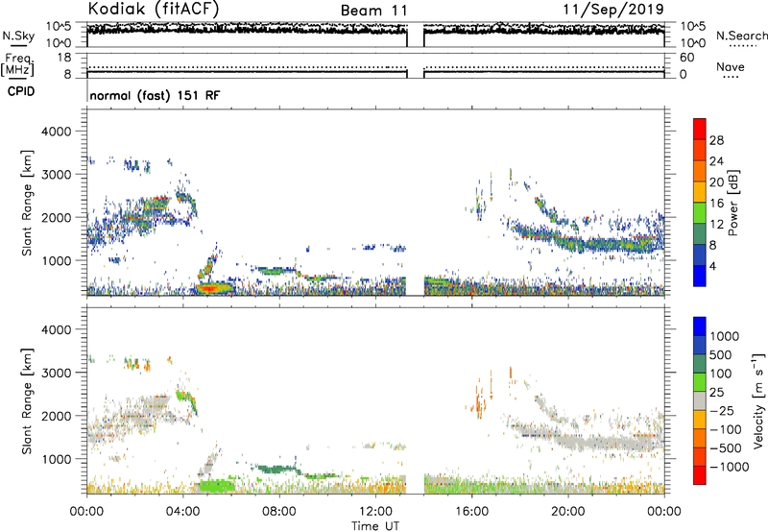
Task: Click the data gap in the noise panel
Action: coord(416,36)
